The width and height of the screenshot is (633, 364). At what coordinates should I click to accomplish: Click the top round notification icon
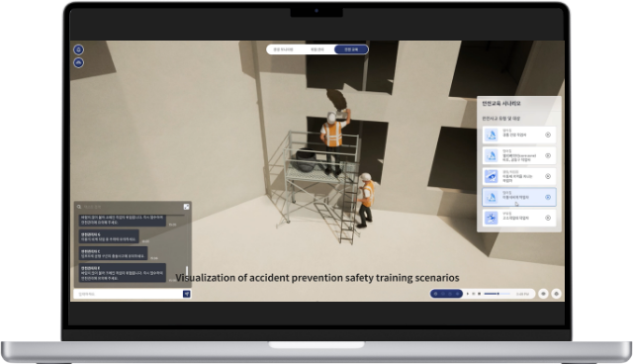(x=79, y=49)
